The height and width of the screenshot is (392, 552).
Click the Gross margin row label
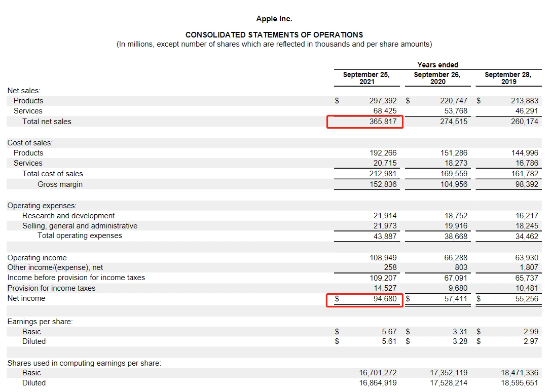60,184
